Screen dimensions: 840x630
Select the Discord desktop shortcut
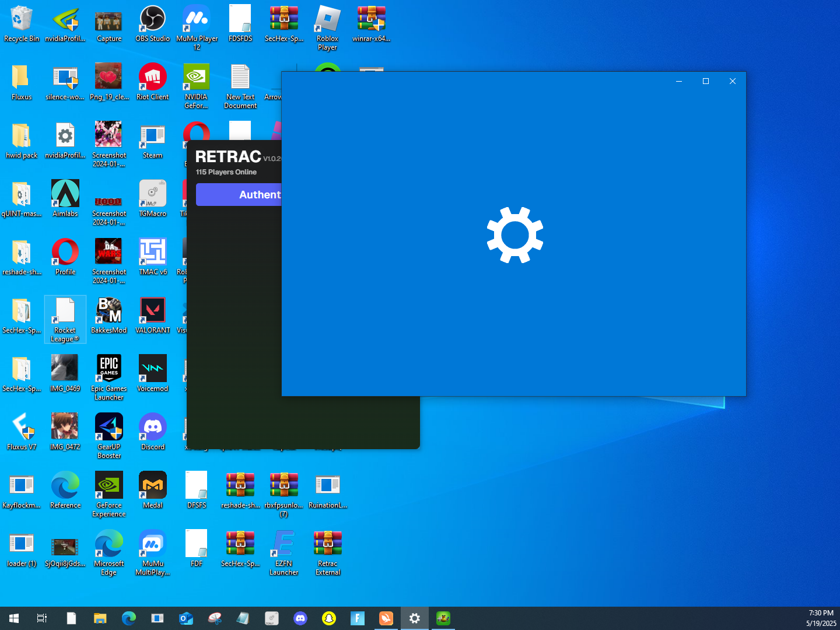152,432
